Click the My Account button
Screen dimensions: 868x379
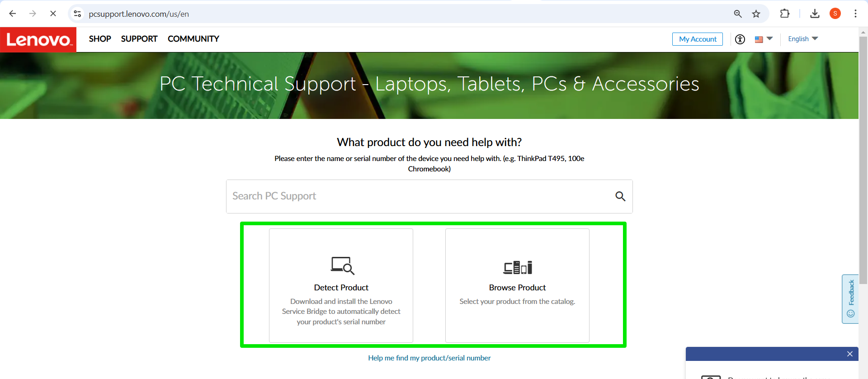(698, 39)
